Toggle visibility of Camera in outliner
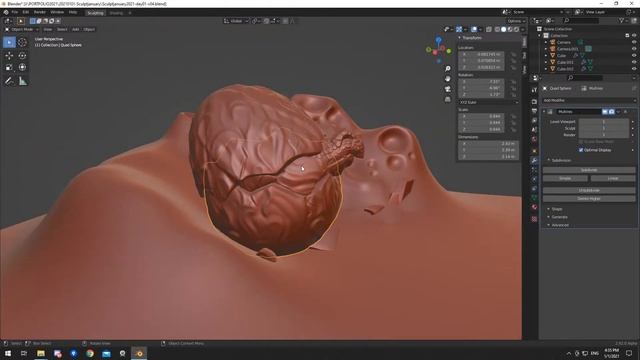Image resolution: width=640 pixels, height=360 pixels. [634, 42]
